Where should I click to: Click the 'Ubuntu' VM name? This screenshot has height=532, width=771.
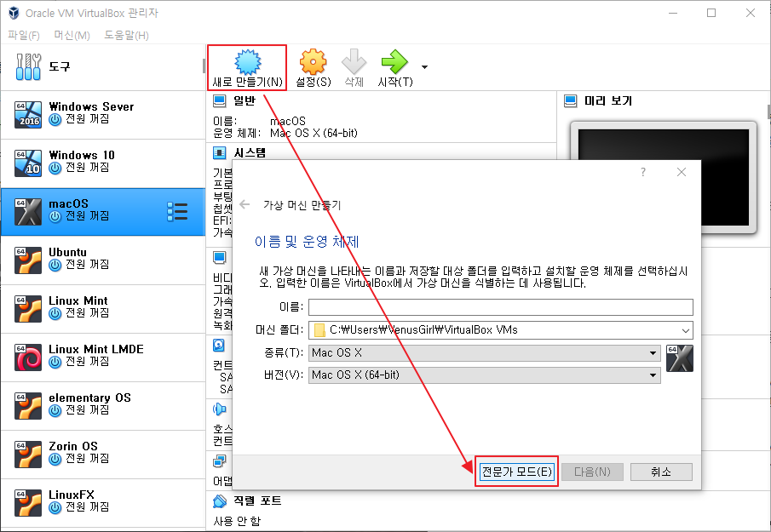tap(68, 252)
